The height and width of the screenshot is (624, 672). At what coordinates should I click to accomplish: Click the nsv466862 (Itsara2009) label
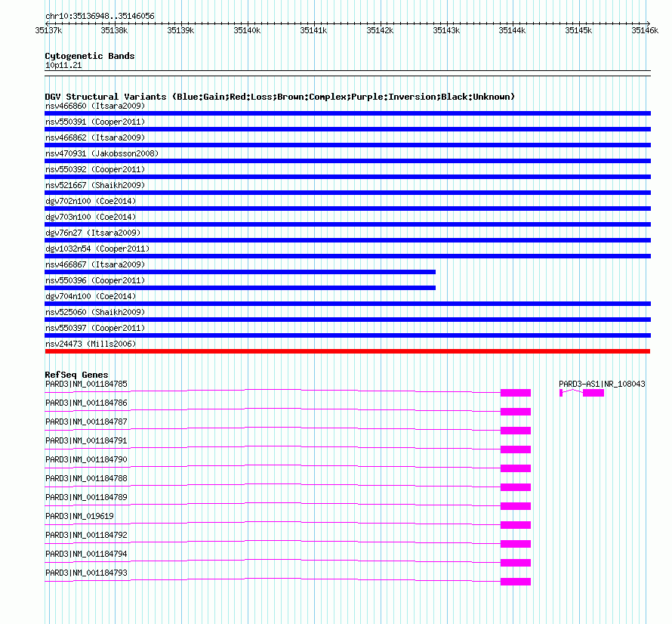coord(95,137)
